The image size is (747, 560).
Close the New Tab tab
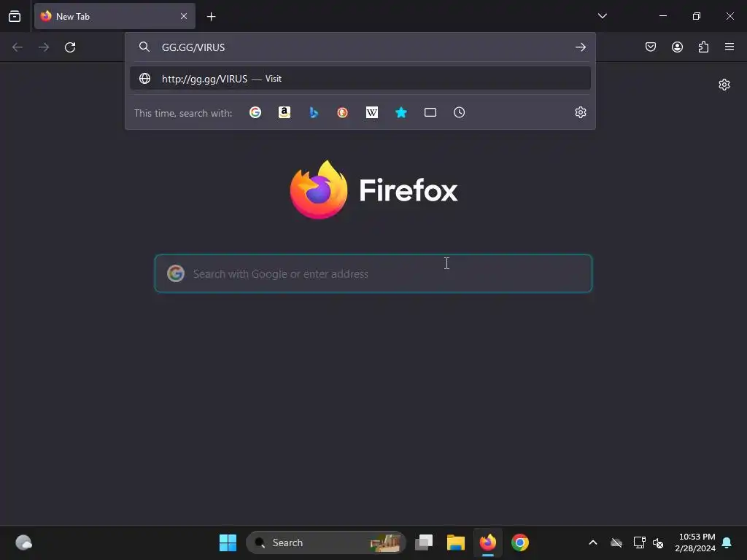tap(184, 16)
